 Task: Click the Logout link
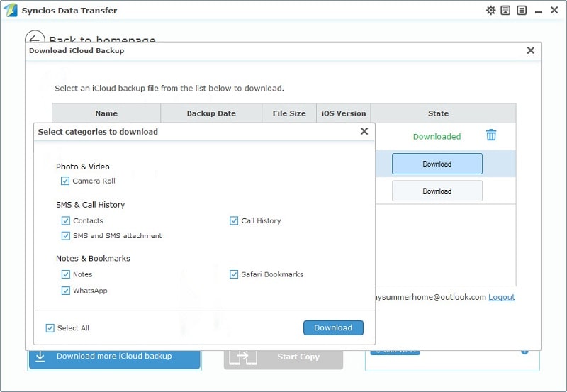tap(502, 297)
